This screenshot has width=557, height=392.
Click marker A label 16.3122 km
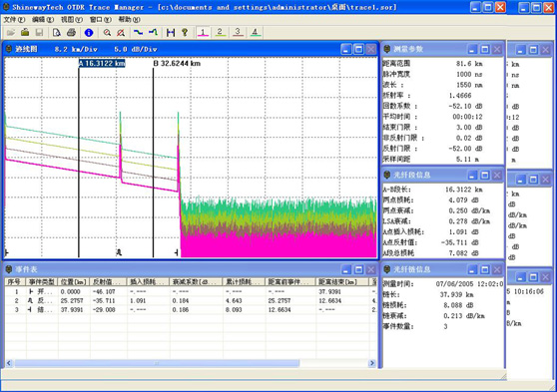click(x=102, y=63)
